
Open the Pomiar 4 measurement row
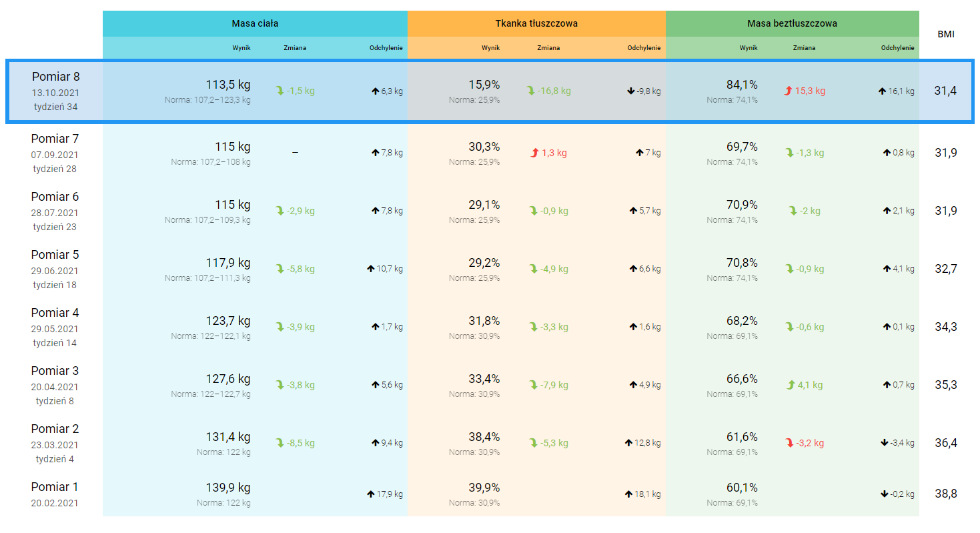[x=490, y=327]
